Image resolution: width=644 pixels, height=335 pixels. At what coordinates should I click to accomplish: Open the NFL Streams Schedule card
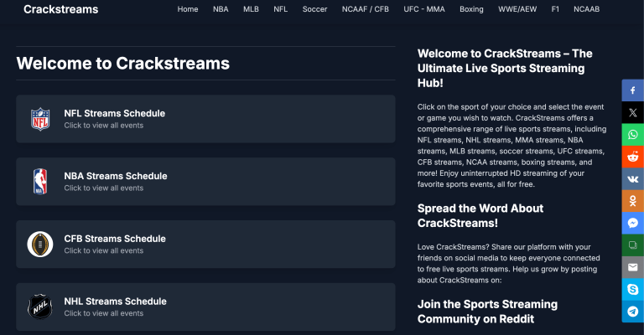pyautogui.click(x=205, y=119)
